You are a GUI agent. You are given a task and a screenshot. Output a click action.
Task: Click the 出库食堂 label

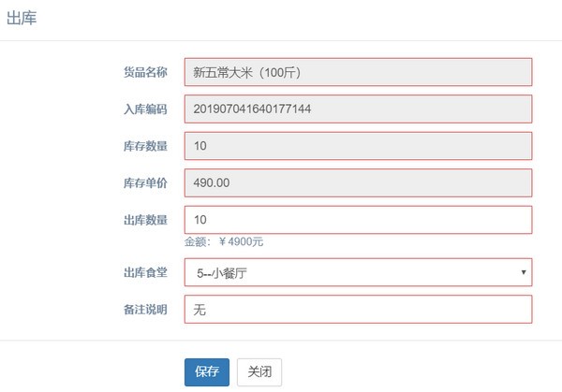[144, 272]
